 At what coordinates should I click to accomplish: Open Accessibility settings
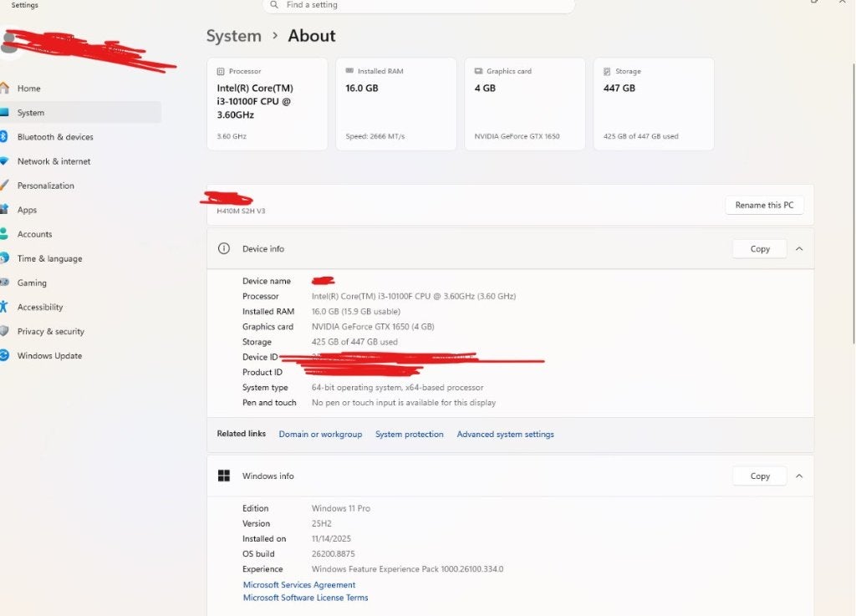click(x=40, y=308)
